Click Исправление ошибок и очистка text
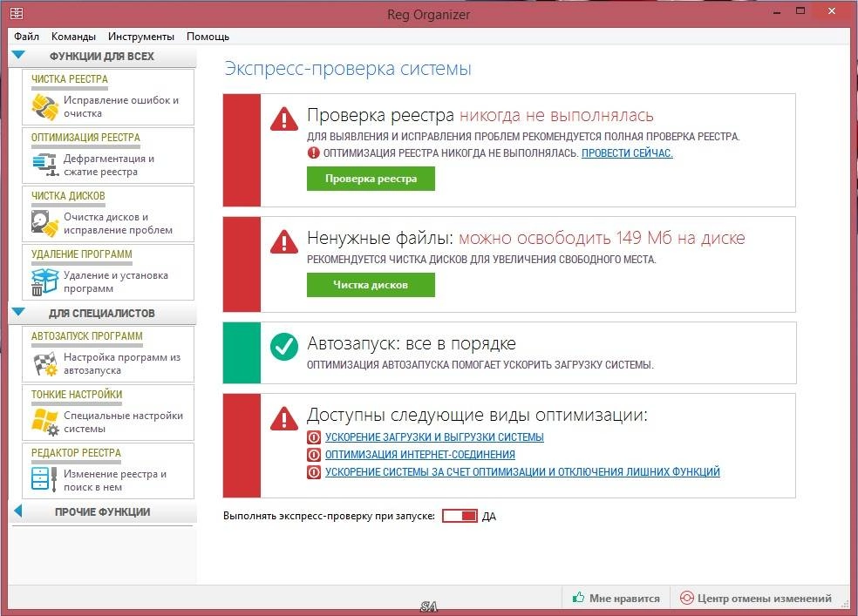This screenshot has height=616, width=858. click(121, 106)
